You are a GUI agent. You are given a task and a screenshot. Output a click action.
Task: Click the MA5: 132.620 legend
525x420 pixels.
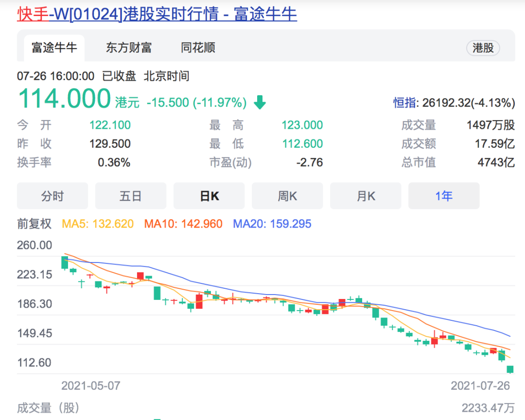point(98,224)
